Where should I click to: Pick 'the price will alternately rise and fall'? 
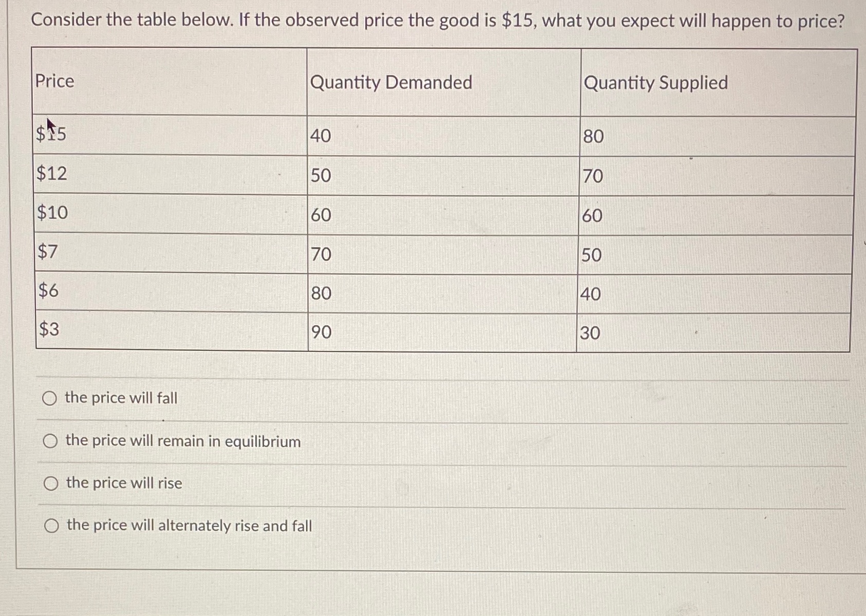tap(51, 525)
